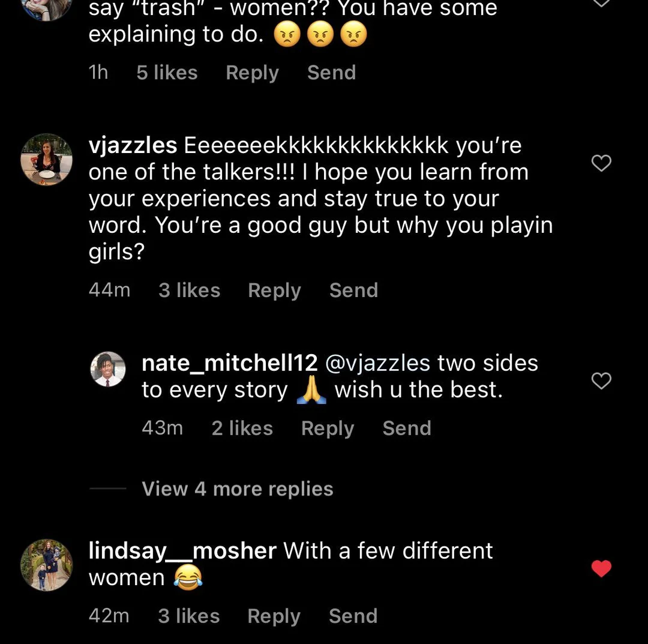Reply to vjazzles' comment
648x644 pixels.
pos(274,290)
